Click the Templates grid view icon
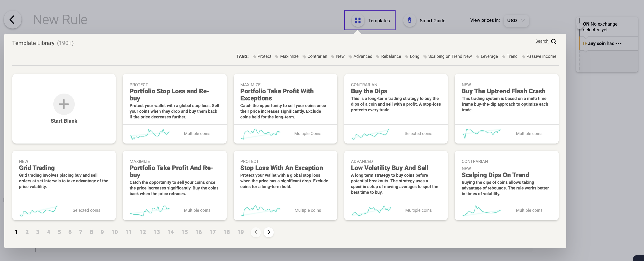644x261 pixels. click(x=357, y=20)
